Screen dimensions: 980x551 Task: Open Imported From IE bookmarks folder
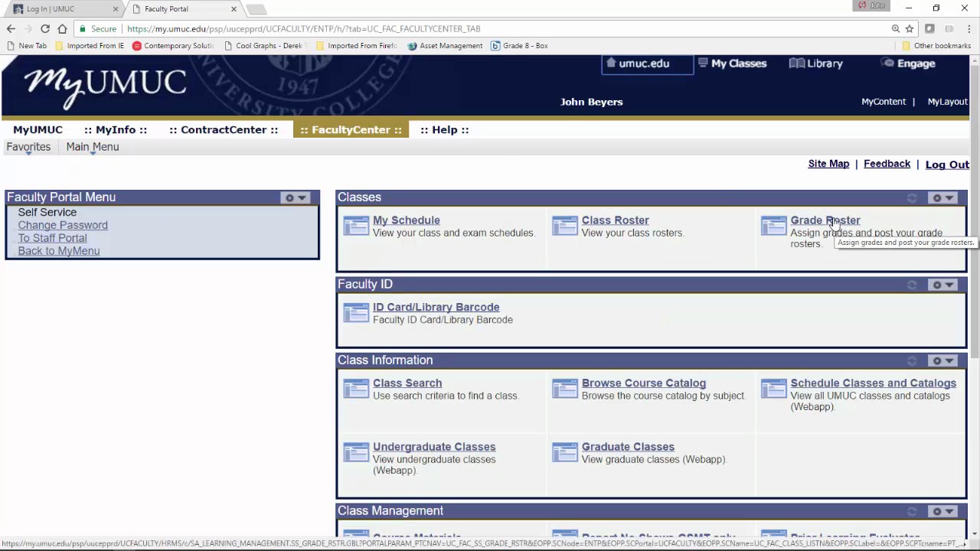[x=89, y=46]
